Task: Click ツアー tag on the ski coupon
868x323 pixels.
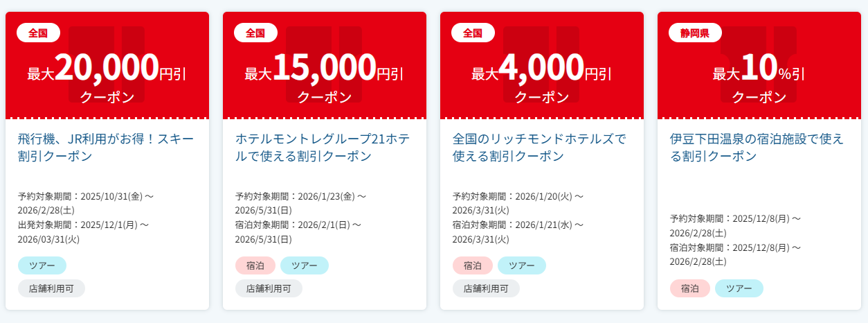Action: 42,265
